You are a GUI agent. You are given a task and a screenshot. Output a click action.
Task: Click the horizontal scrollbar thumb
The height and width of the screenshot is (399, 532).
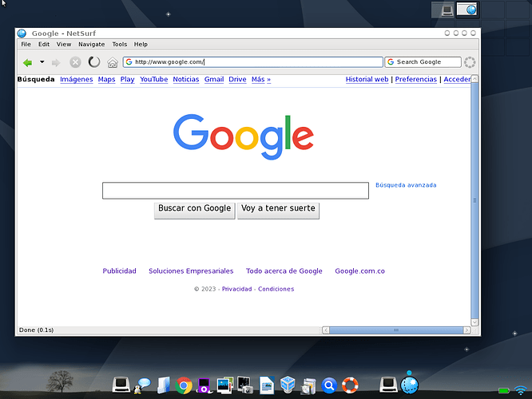click(x=396, y=330)
